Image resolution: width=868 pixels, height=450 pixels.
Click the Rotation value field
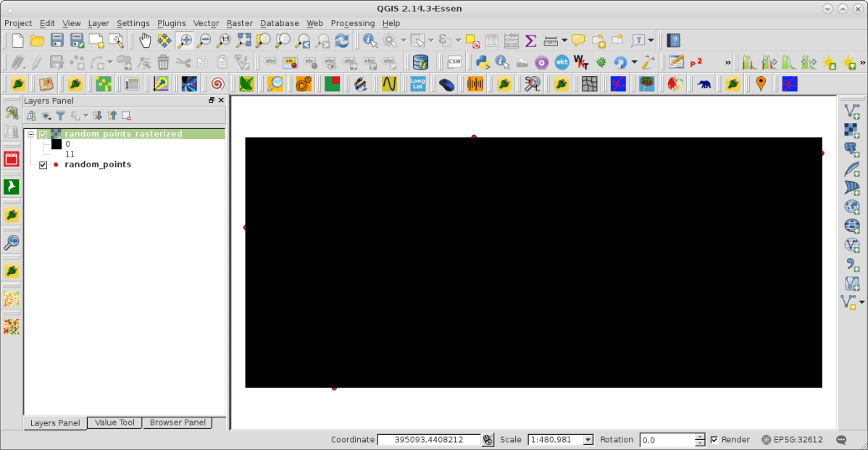pyautogui.click(x=667, y=440)
